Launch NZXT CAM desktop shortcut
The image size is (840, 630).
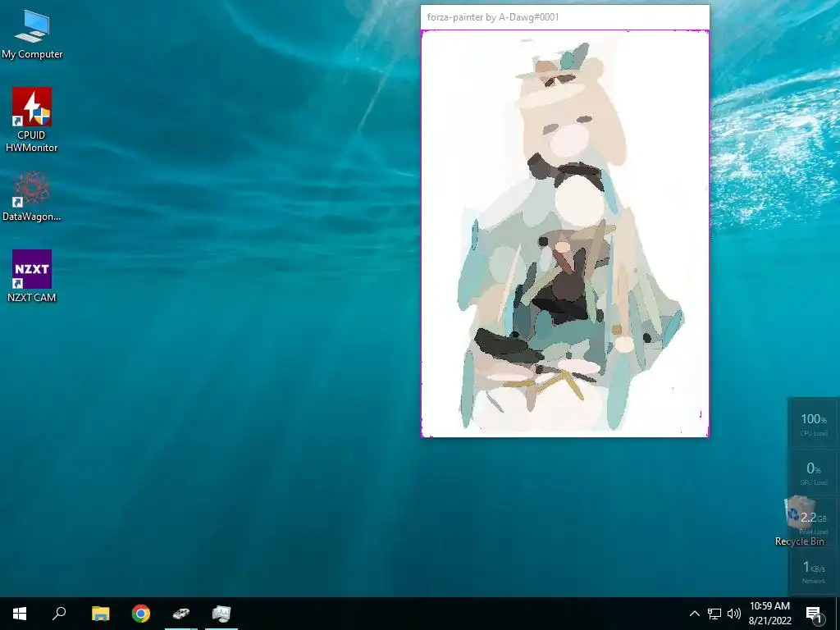tap(32, 276)
